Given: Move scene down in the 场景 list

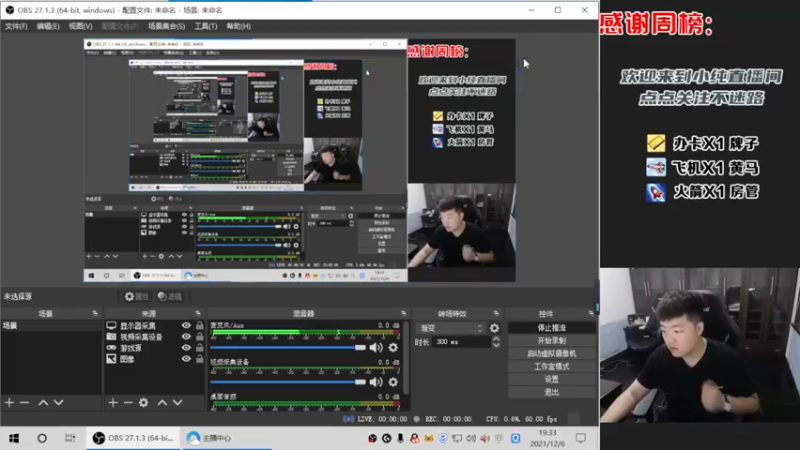Looking at the screenshot, I should coord(59,403).
